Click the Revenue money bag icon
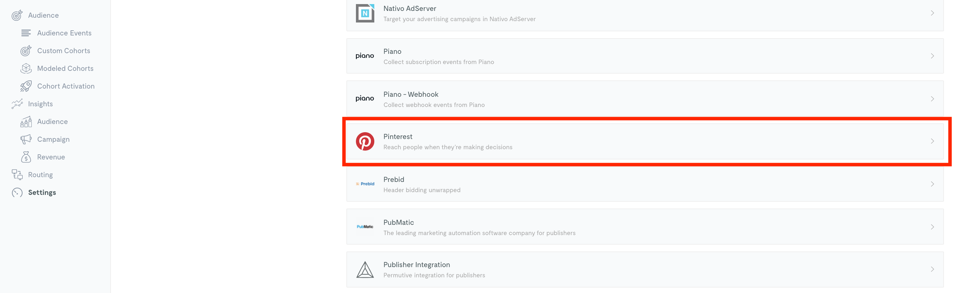This screenshot has width=980, height=293. click(x=26, y=157)
